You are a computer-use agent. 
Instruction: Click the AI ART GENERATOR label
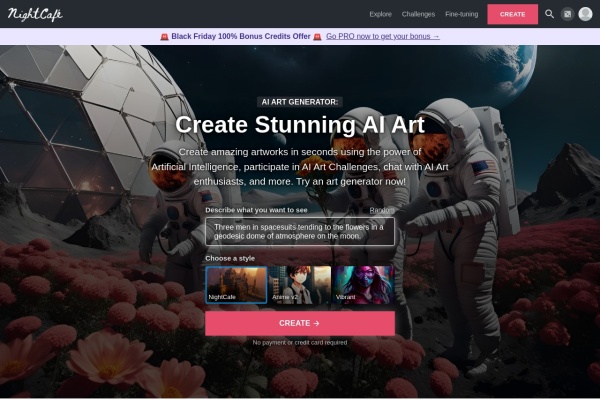click(300, 102)
